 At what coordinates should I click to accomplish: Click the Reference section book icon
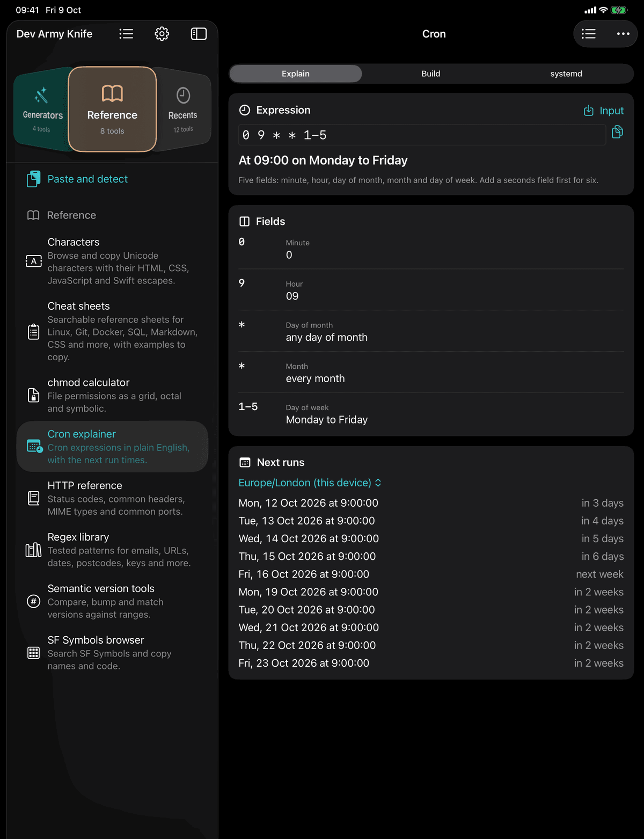pyautogui.click(x=33, y=215)
